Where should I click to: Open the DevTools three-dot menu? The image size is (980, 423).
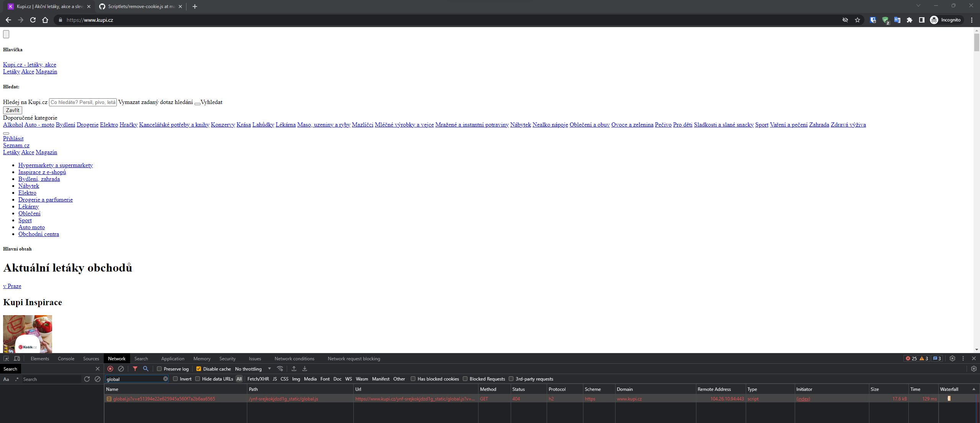point(963,358)
